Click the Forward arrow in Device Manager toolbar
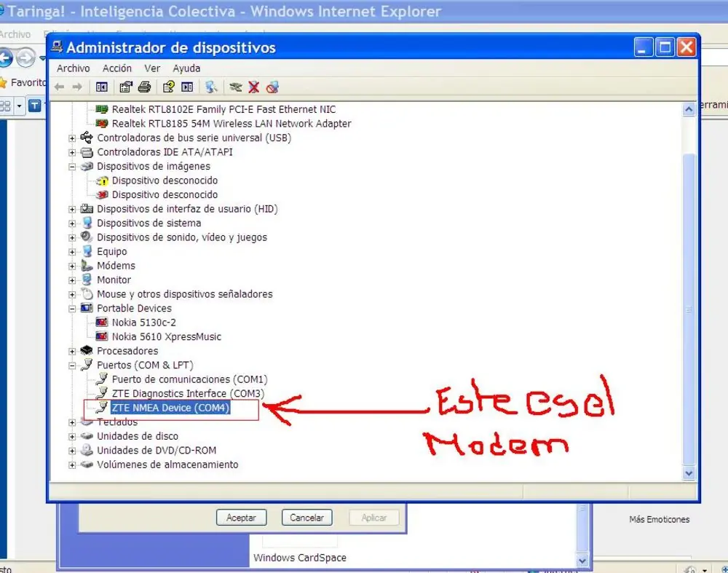This screenshot has height=573, width=728. coord(77,87)
